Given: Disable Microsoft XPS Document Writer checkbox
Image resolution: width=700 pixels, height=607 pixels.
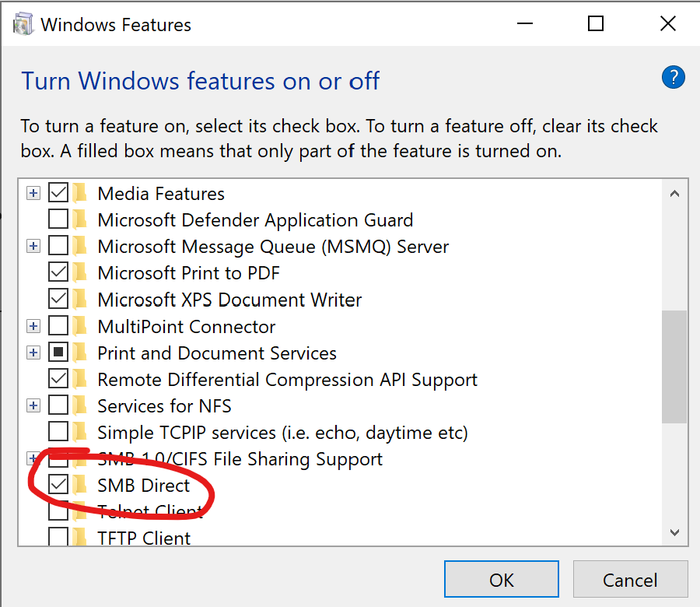Looking at the screenshot, I should [x=58, y=299].
